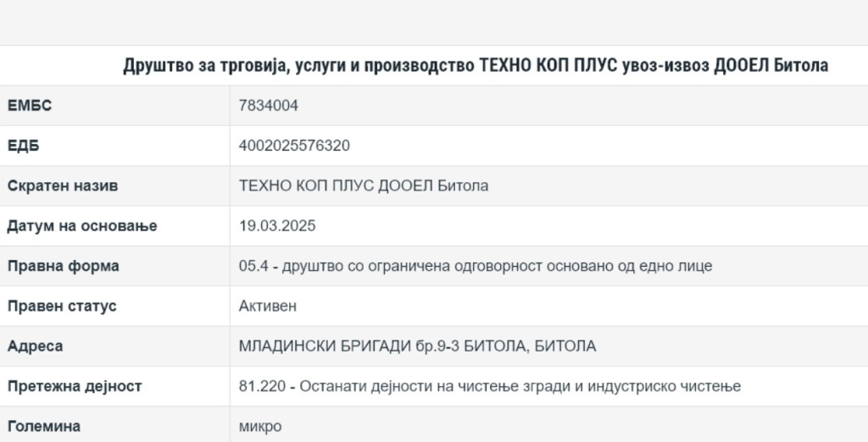The height and width of the screenshot is (442, 868).
Task: Click the company full name heading
Action: [x=476, y=65]
